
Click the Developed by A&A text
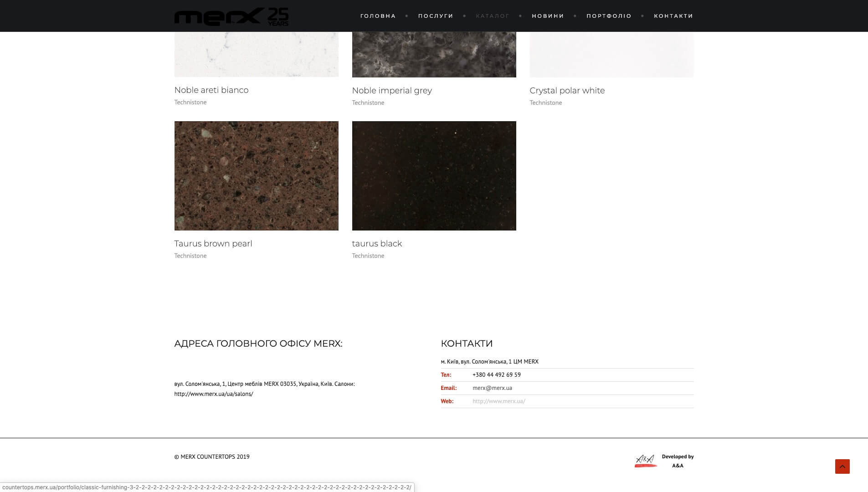point(678,461)
